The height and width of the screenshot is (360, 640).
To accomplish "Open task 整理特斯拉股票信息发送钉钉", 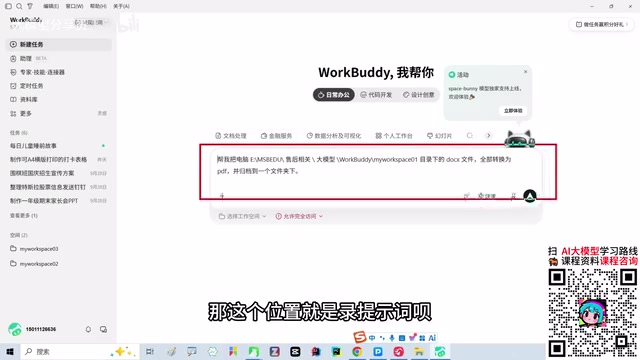I will [x=59, y=187].
